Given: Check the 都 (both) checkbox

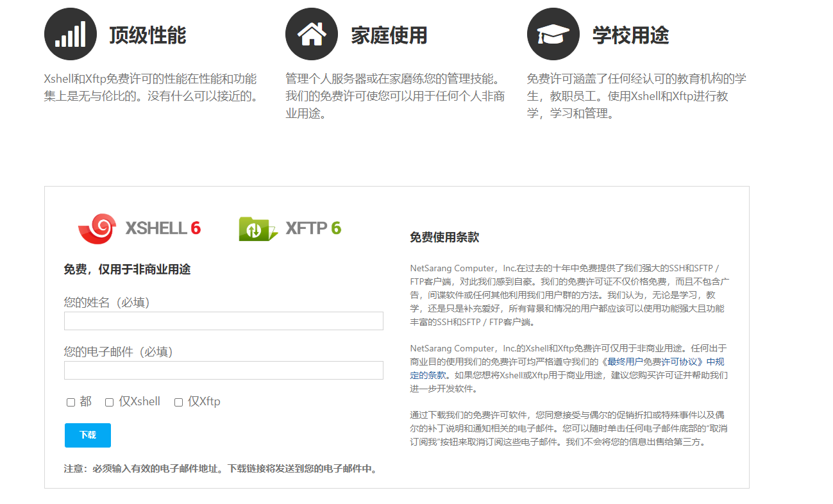Looking at the screenshot, I should pos(71,402).
